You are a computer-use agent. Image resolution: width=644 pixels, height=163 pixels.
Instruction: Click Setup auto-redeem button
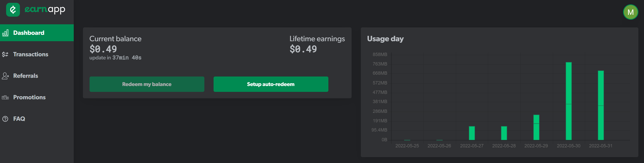(271, 84)
